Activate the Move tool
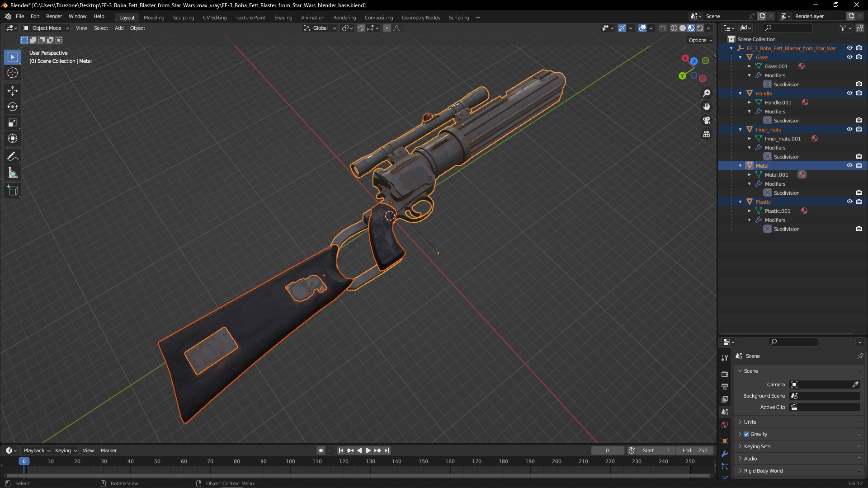 [x=13, y=91]
